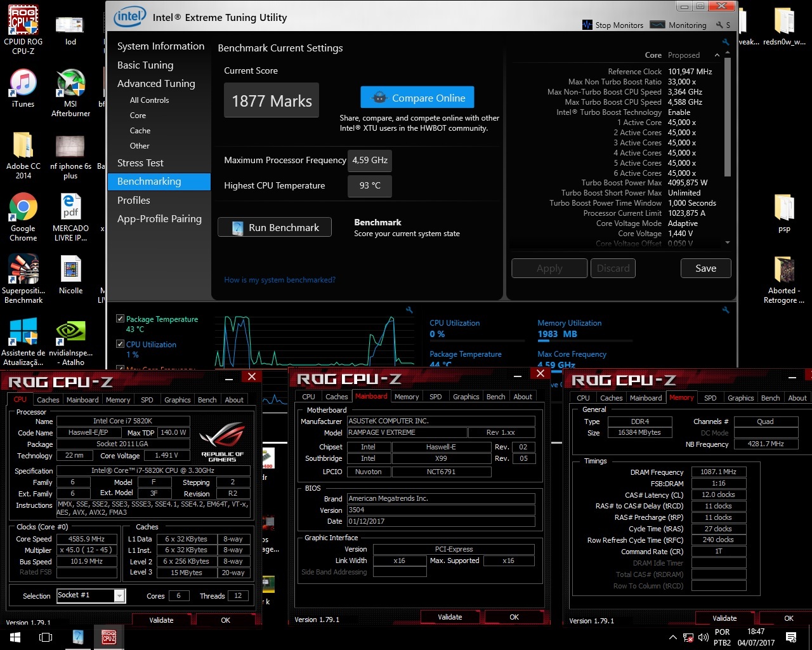Open the Adobe CC 2014 folder
The width and height of the screenshot is (812, 650).
[23, 156]
